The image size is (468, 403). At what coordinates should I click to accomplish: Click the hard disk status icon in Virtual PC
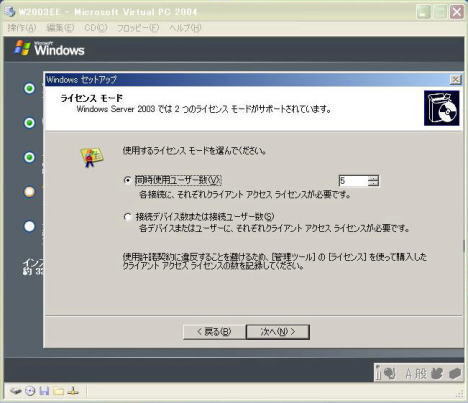coord(15,391)
